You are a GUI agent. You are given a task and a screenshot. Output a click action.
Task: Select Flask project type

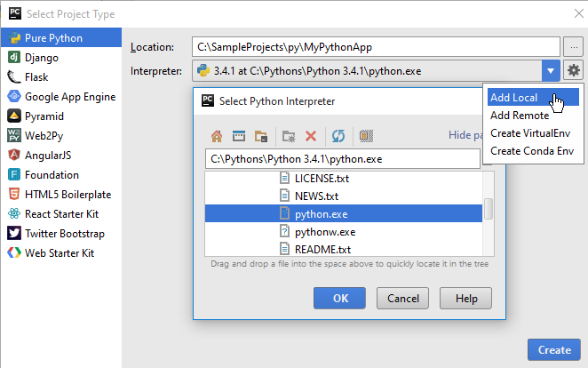pyautogui.click(x=61, y=77)
